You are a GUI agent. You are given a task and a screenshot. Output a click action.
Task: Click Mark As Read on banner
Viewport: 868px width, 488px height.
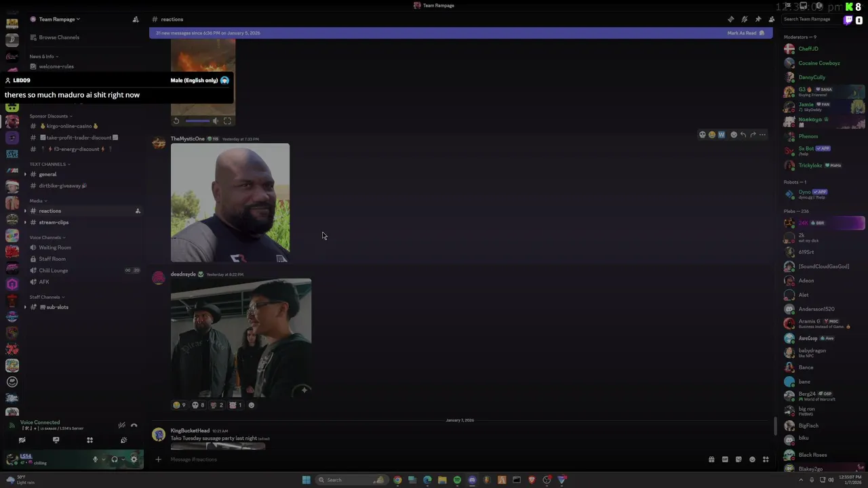(x=746, y=33)
